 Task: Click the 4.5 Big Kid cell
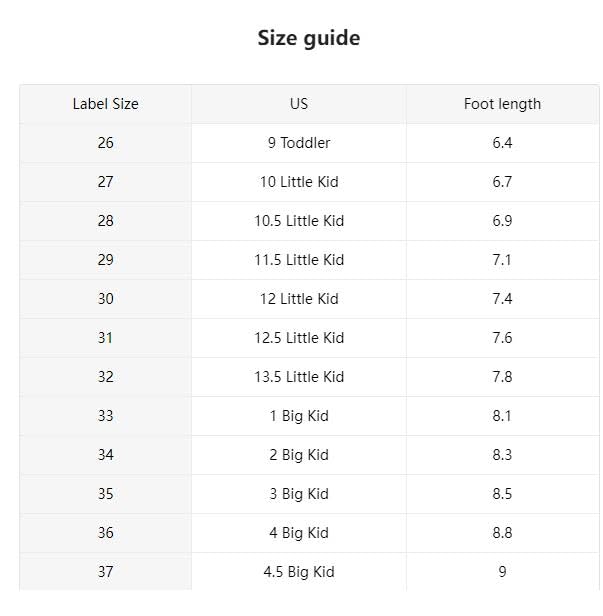click(298, 572)
